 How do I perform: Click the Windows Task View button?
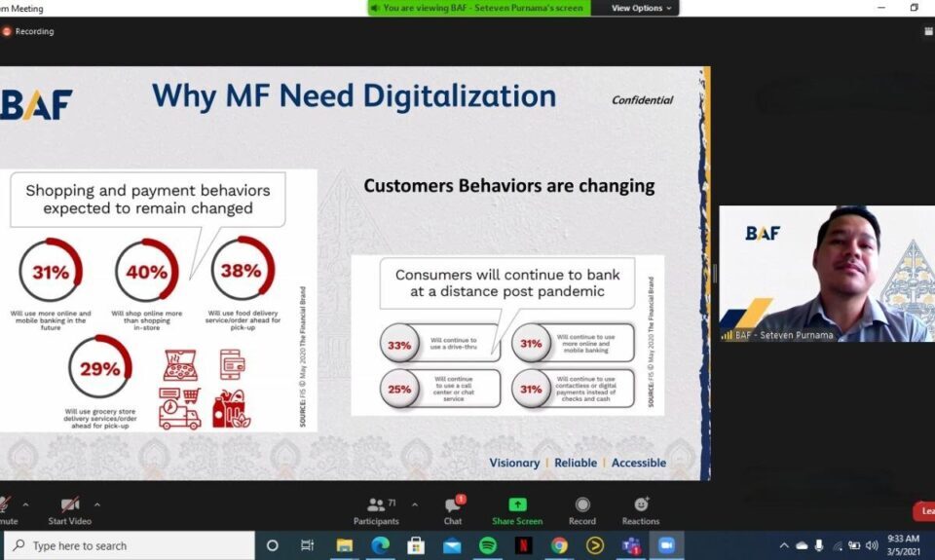tap(308, 545)
